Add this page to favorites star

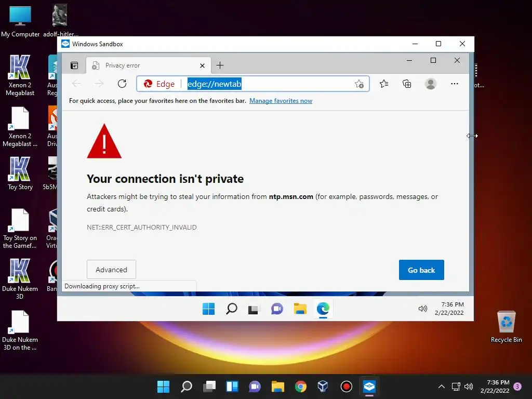click(x=360, y=84)
